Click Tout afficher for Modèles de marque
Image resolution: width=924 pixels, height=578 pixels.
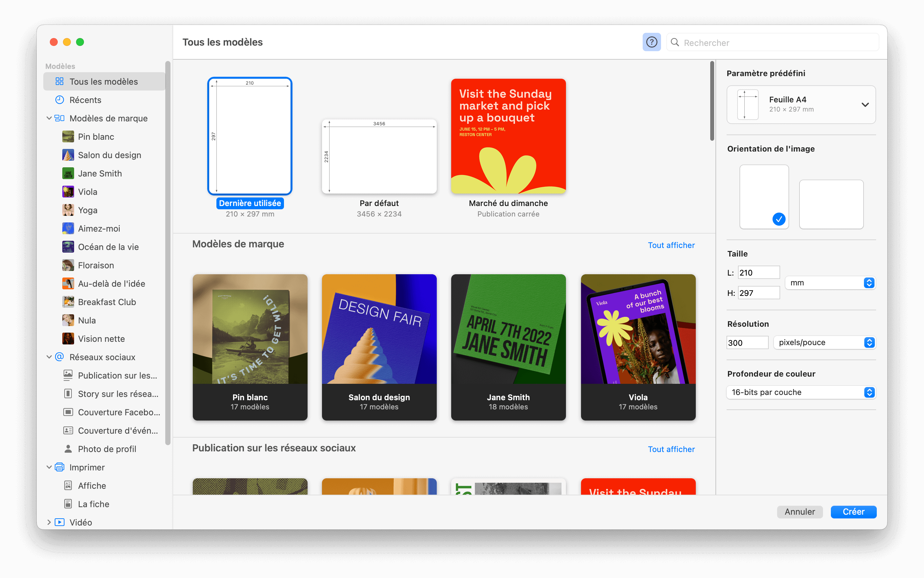(x=671, y=245)
